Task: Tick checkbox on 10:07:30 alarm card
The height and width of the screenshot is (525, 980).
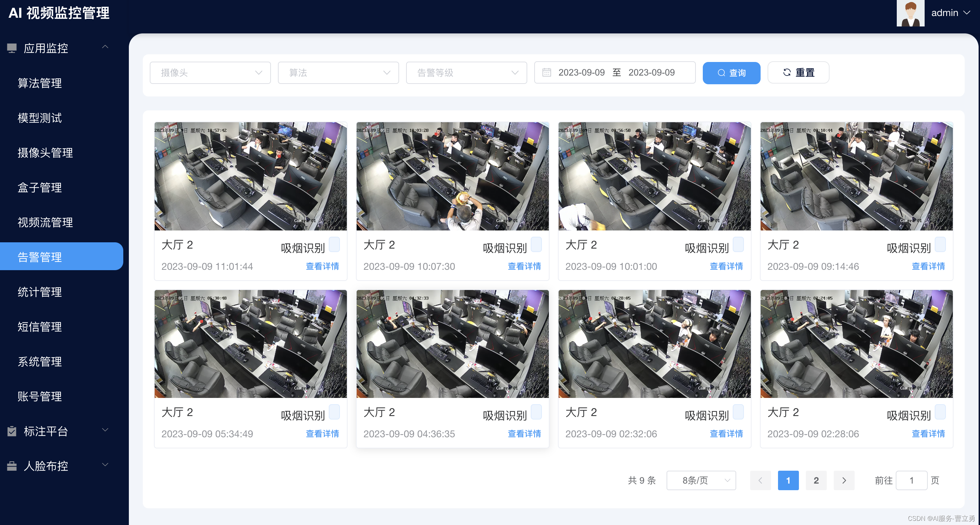Action: [536, 245]
